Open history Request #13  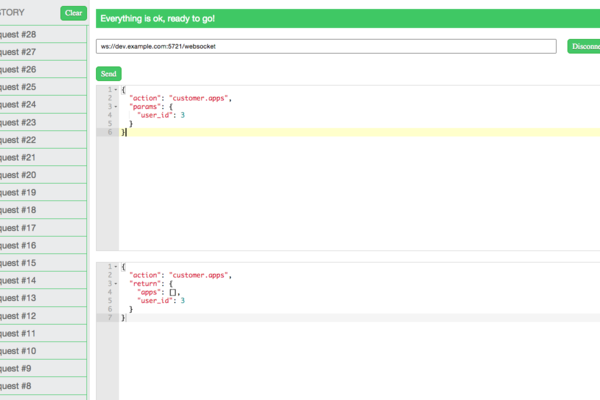coord(43,298)
